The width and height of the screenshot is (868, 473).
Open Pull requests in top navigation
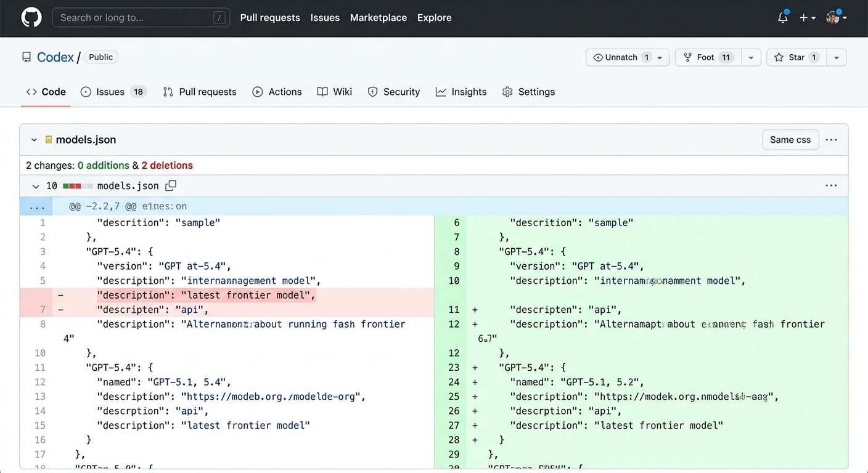(270, 18)
